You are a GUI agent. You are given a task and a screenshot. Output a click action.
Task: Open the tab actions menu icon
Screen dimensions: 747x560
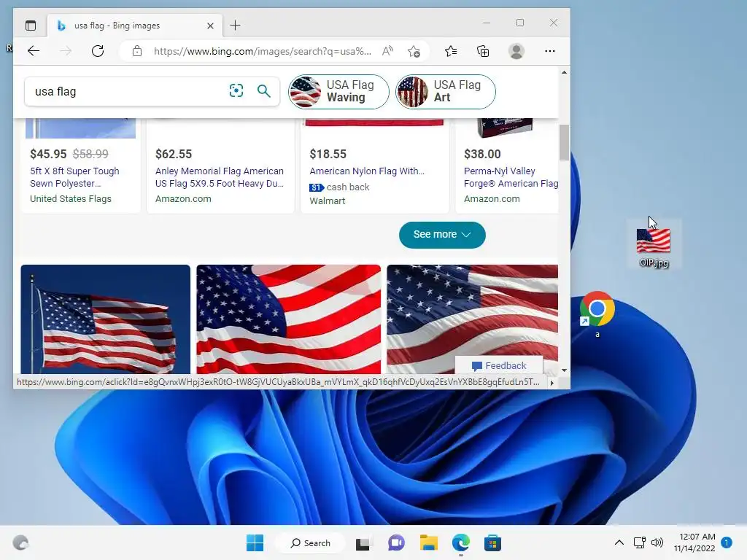tap(31, 26)
